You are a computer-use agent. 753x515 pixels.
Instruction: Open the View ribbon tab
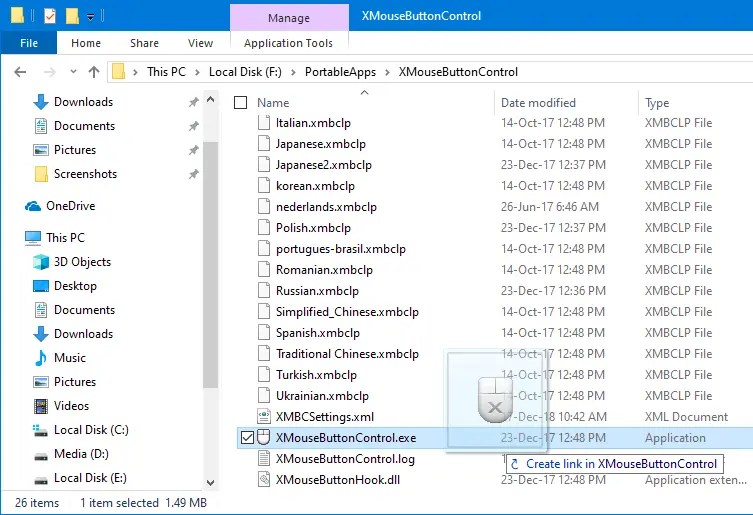click(200, 43)
